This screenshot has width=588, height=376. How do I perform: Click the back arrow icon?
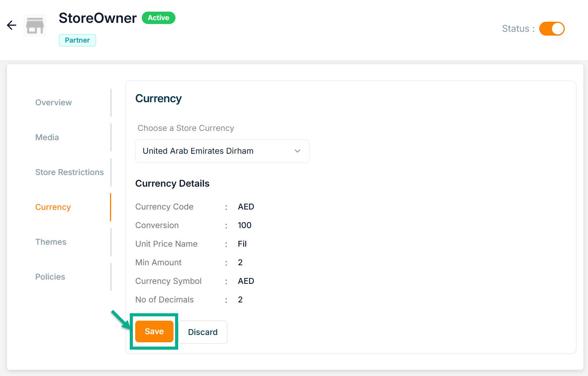(x=12, y=26)
